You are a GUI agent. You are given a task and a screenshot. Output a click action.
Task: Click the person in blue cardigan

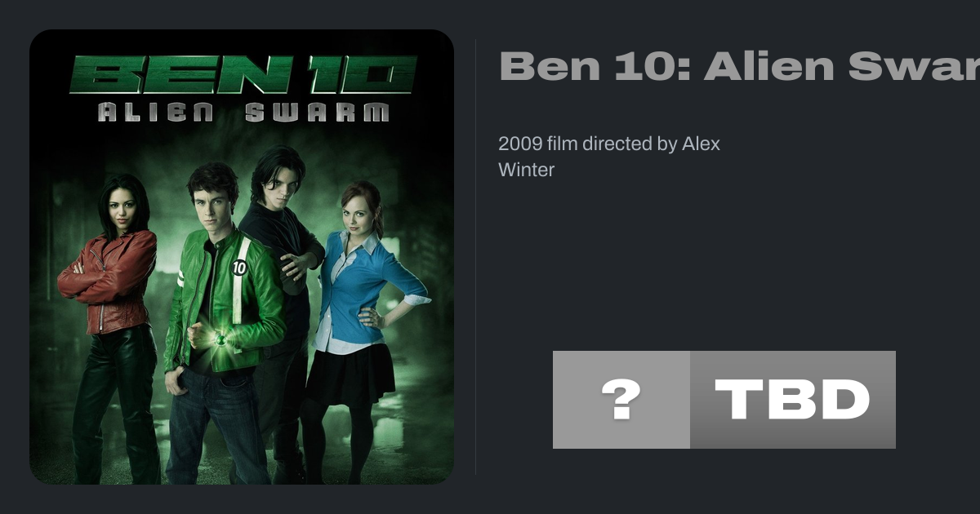pyautogui.click(x=359, y=326)
